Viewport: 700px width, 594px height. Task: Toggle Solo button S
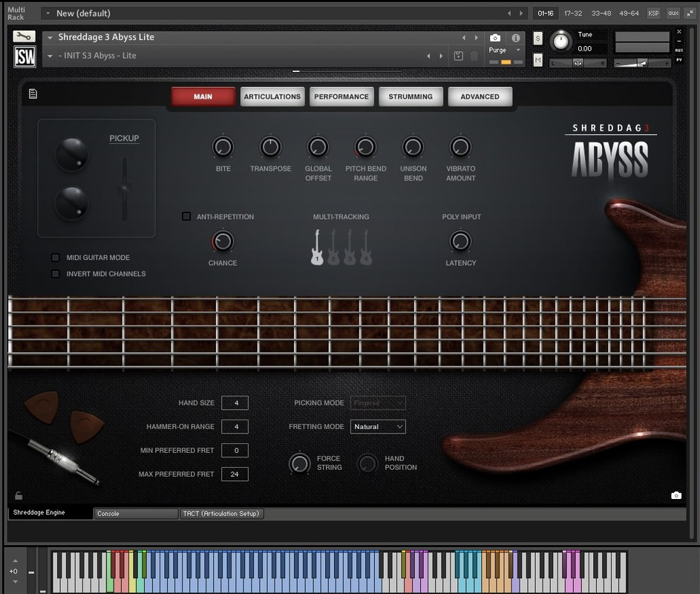pyautogui.click(x=537, y=39)
